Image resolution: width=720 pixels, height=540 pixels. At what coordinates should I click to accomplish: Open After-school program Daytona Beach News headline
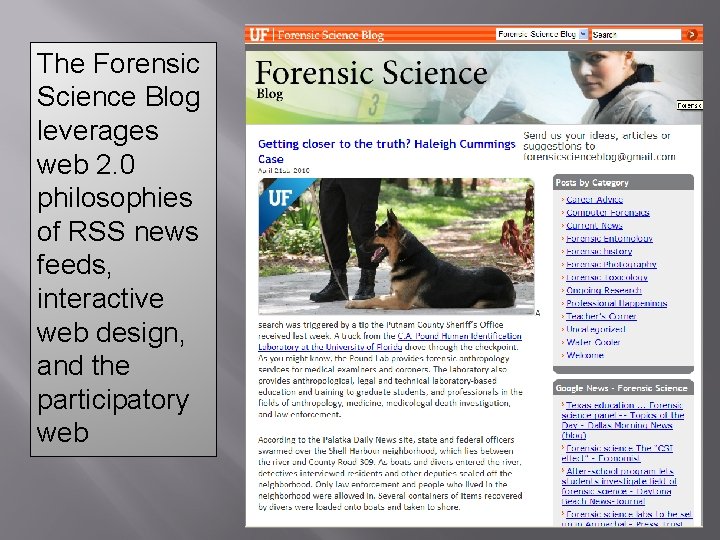619,486
